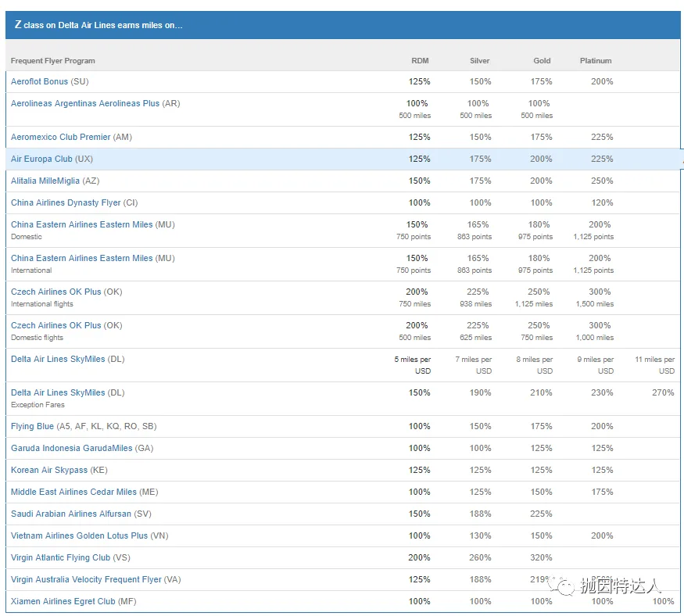This screenshot has width=684, height=616.
Task: Click the Gold column header
Action: 543,61
